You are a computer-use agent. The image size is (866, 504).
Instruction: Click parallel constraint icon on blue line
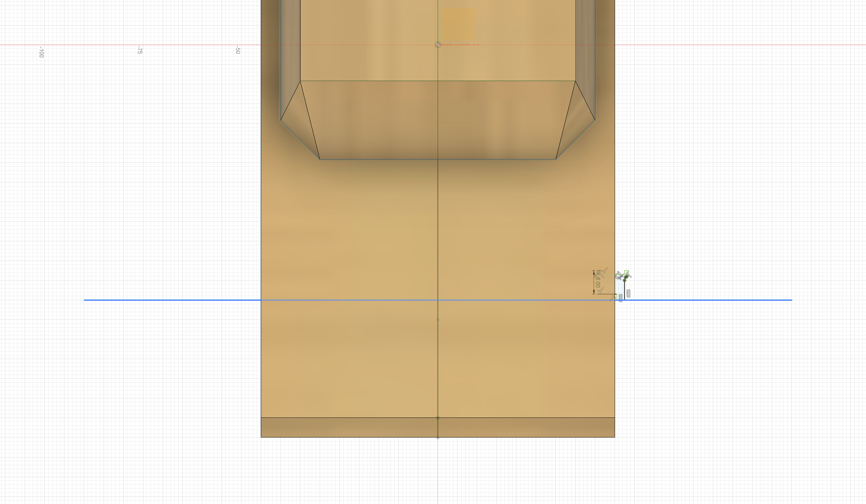620,298
